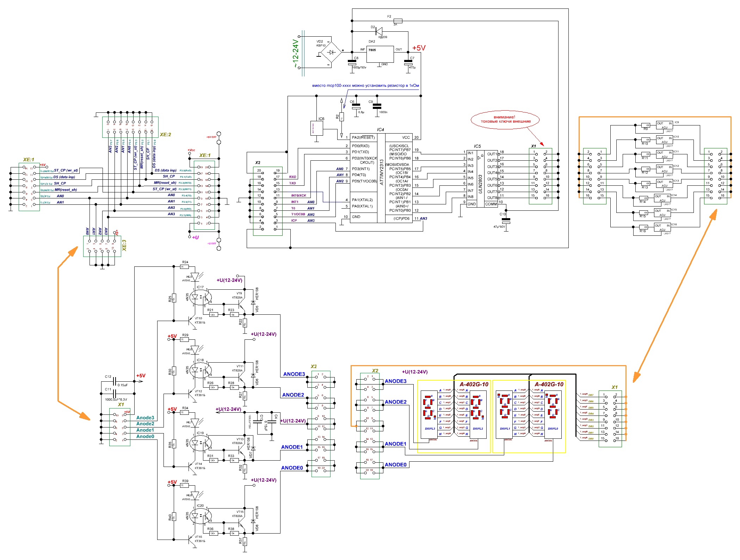Select the left A-402G-10 display title

tap(474, 384)
